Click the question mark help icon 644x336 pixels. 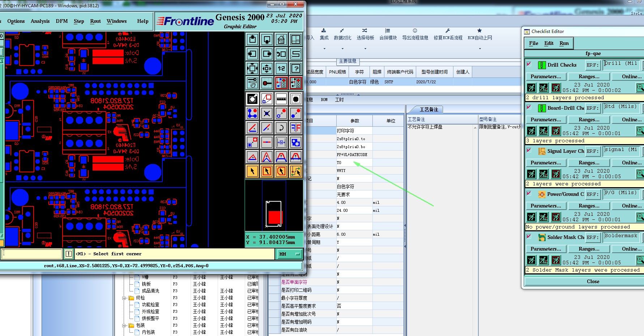coord(295,68)
